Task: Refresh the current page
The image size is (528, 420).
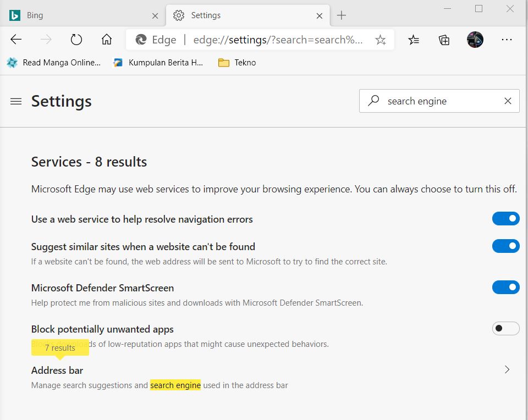Action: pos(76,40)
